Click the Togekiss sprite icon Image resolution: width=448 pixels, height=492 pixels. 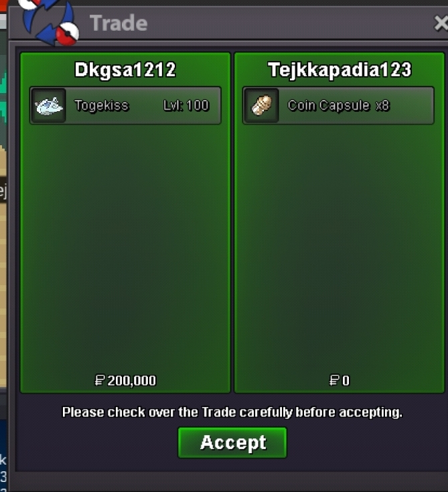pyautogui.click(x=49, y=106)
